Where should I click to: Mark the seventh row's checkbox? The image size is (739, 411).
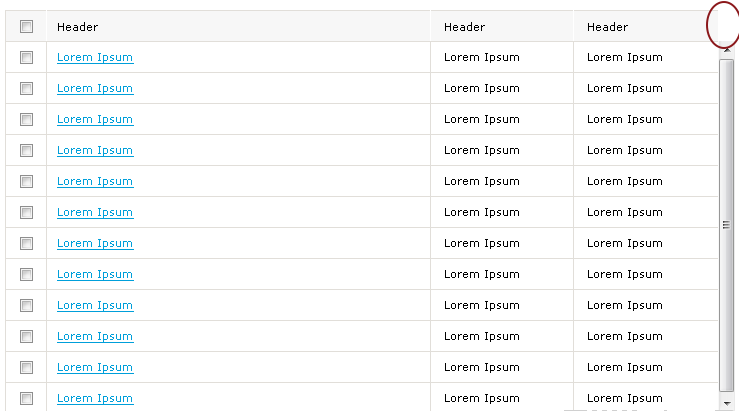(x=26, y=244)
